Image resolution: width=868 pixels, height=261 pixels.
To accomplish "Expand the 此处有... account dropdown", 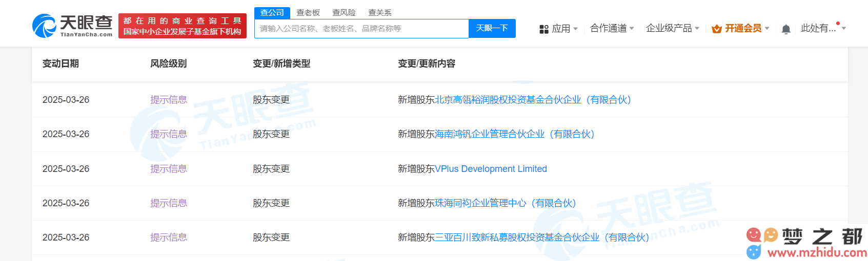I will (823, 28).
